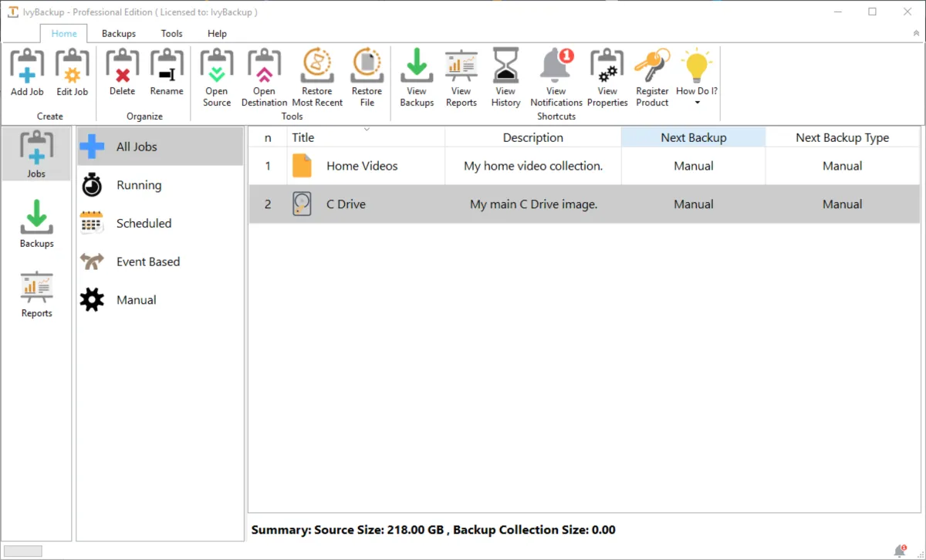This screenshot has height=560, width=926.
Task: Click Next Backup cell for C Drive
Action: 694,204
